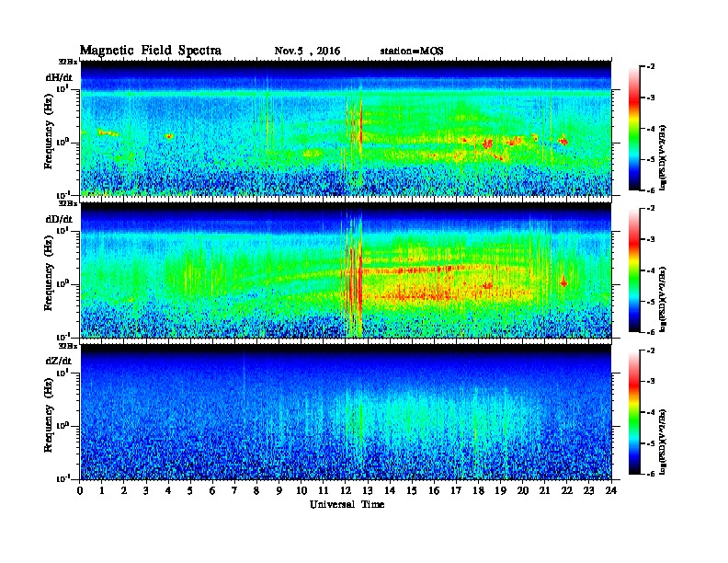Click hour 5 on the Universal Time axis
Image resolution: width=728 pixels, height=563 pixels.
tap(190, 491)
